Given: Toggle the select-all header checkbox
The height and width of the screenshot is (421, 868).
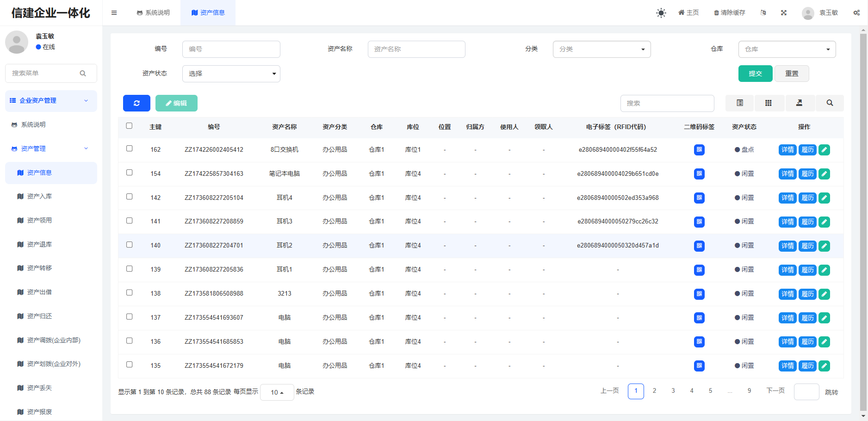Looking at the screenshot, I should [x=129, y=126].
